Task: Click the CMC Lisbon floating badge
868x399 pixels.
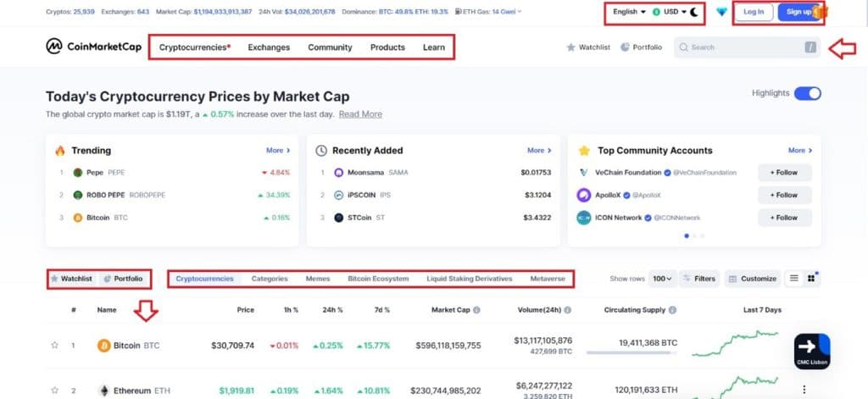Action: point(812,352)
